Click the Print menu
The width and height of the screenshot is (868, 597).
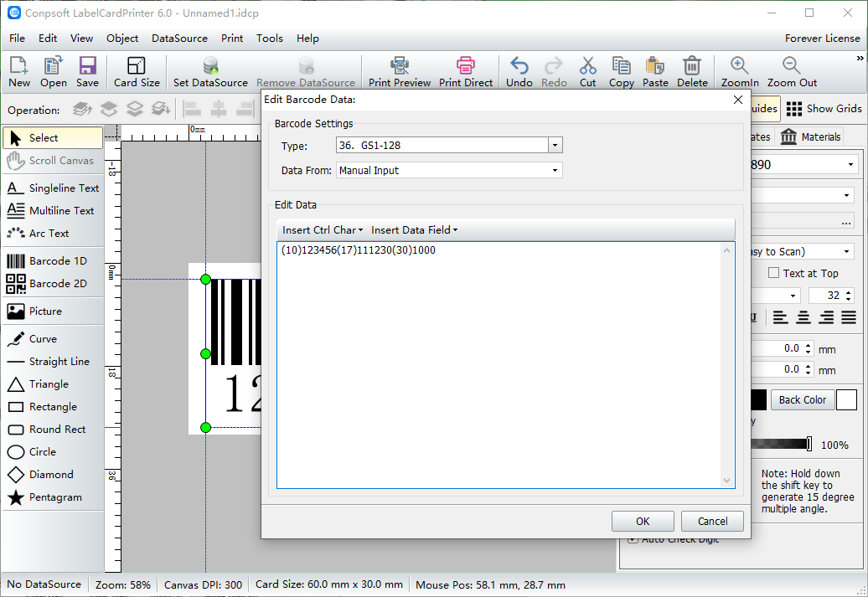click(232, 39)
